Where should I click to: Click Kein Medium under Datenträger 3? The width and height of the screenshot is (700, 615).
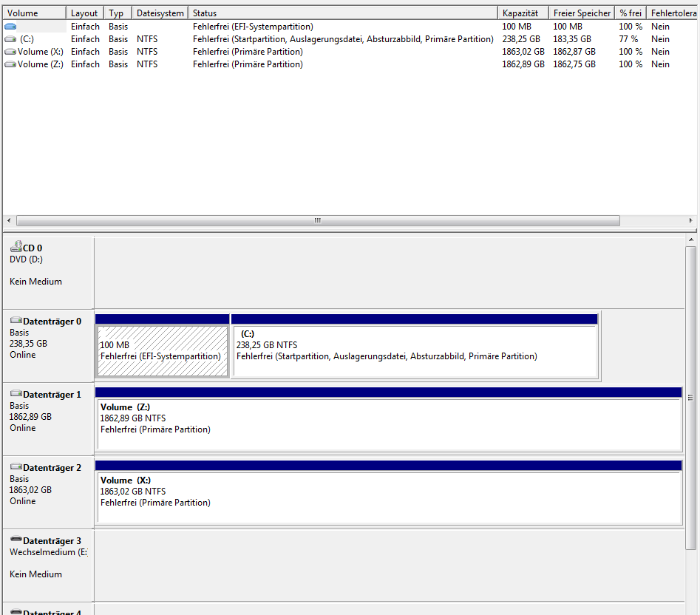(35, 574)
